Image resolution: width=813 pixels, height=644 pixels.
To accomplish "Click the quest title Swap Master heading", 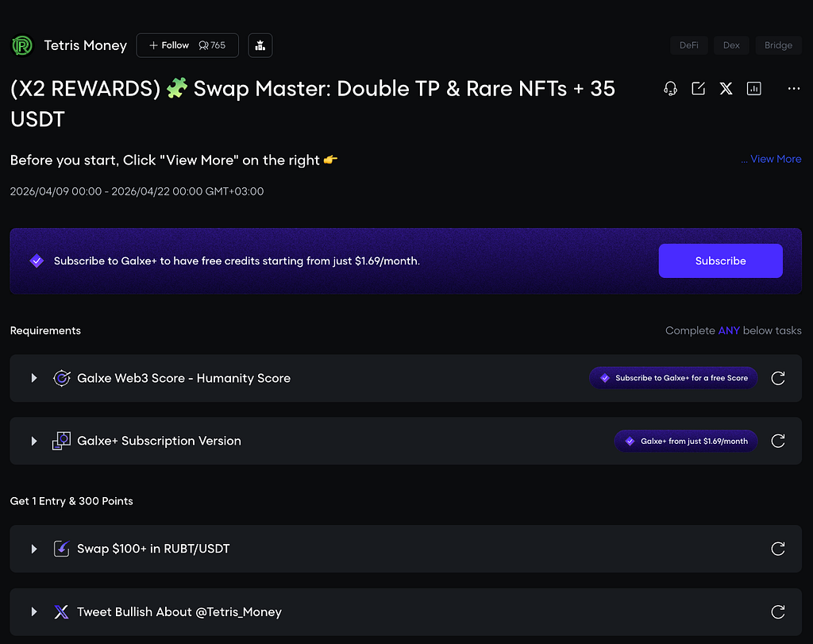I will 313,104.
